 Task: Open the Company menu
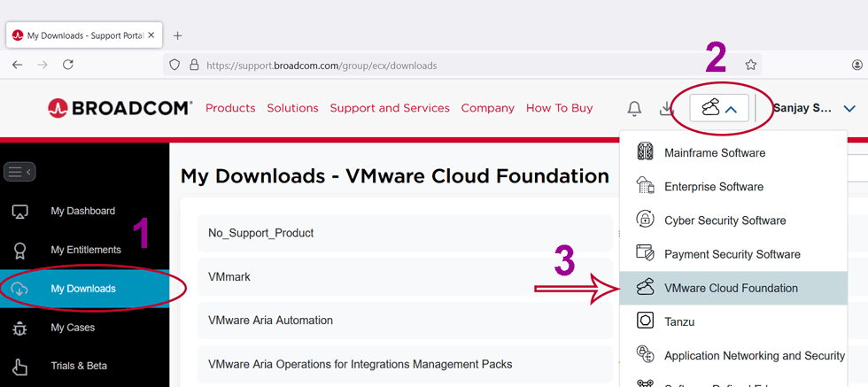[x=488, y=108]
